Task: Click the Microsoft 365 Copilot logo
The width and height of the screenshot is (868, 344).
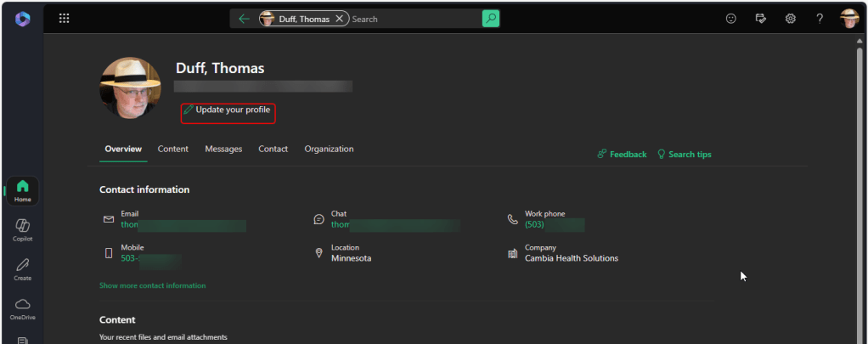Action: click(x=23, y=19)
